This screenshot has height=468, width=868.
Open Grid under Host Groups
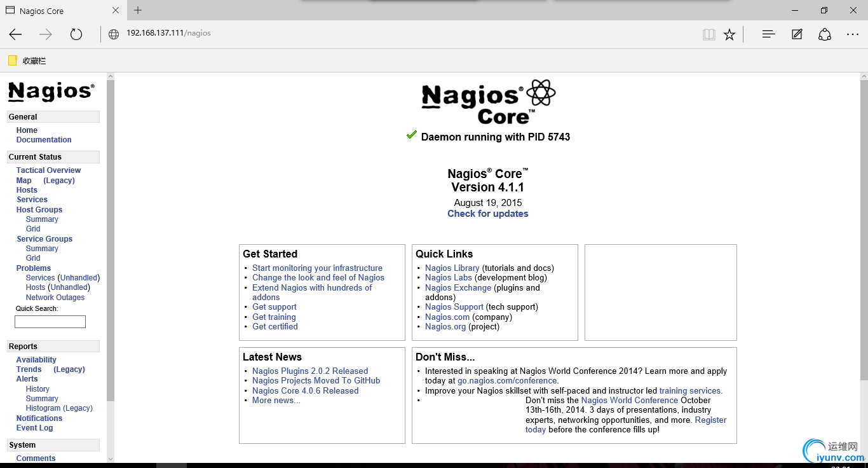[x=33, y=229]
